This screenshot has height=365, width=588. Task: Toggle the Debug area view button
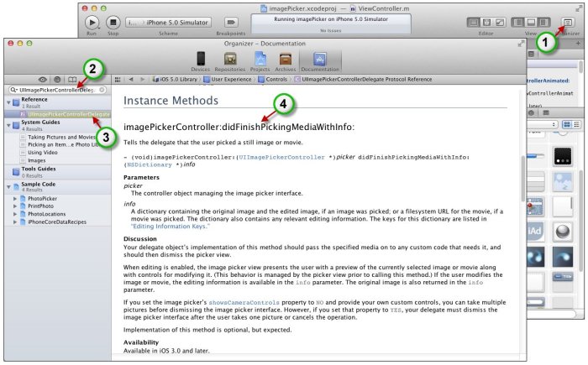[x=531, y=23]
